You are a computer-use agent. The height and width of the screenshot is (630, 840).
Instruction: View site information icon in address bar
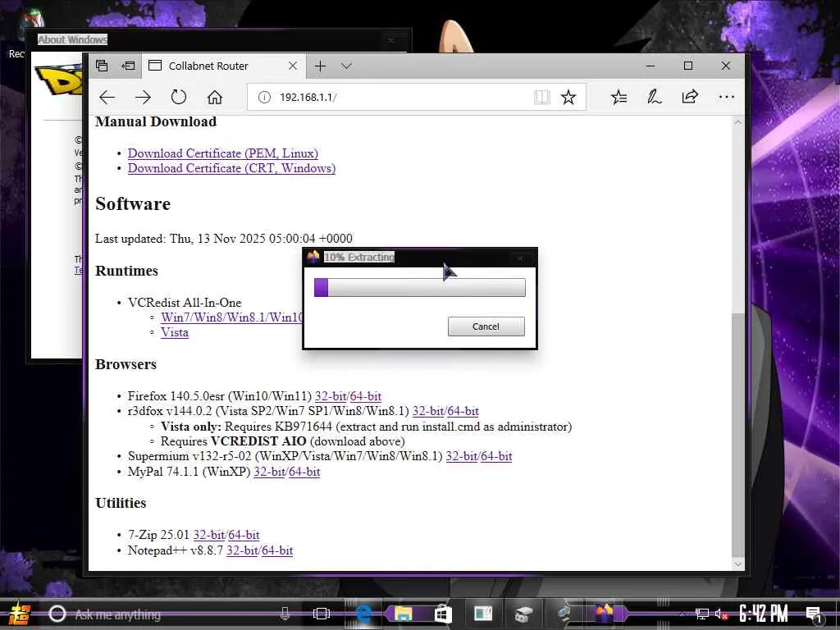(264, 97)
